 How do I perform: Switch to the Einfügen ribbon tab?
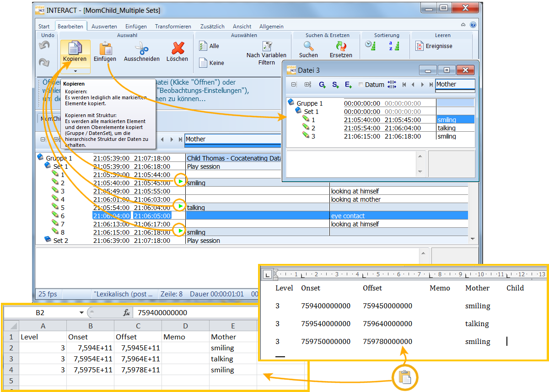click(x=136, y=27)
